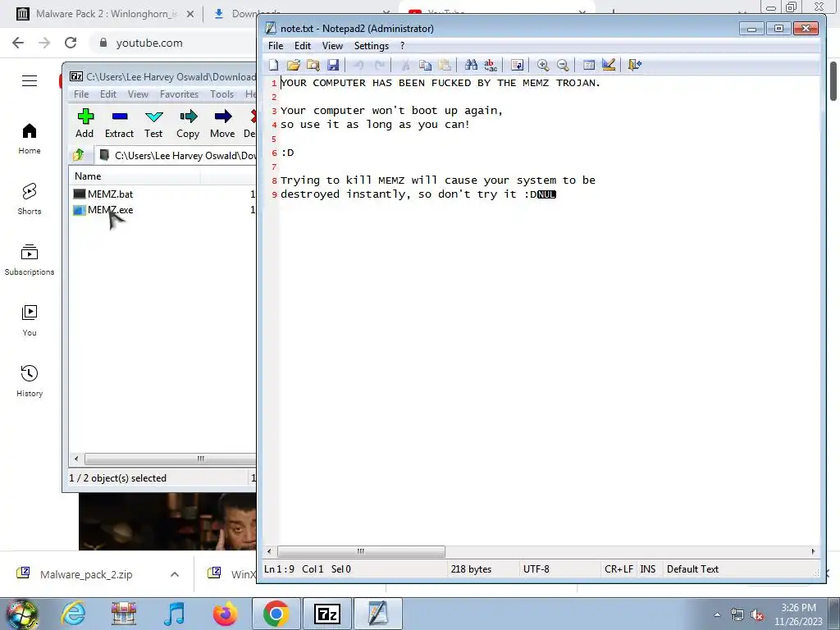Open the Select Scheme icon in Notepad2
This screenshot has height=630, width=840.
coord(589,66)
